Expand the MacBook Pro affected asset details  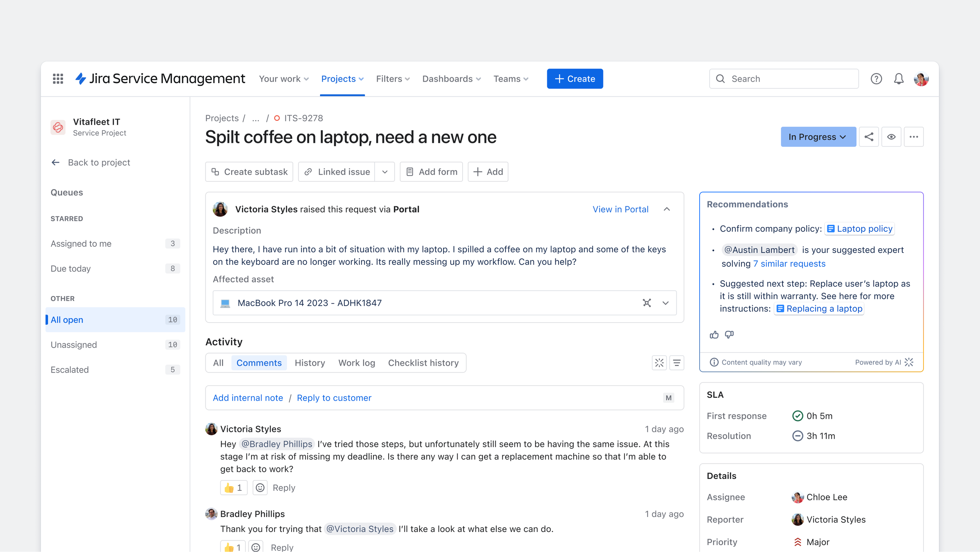pyautogui.click(x=665, y=303)
